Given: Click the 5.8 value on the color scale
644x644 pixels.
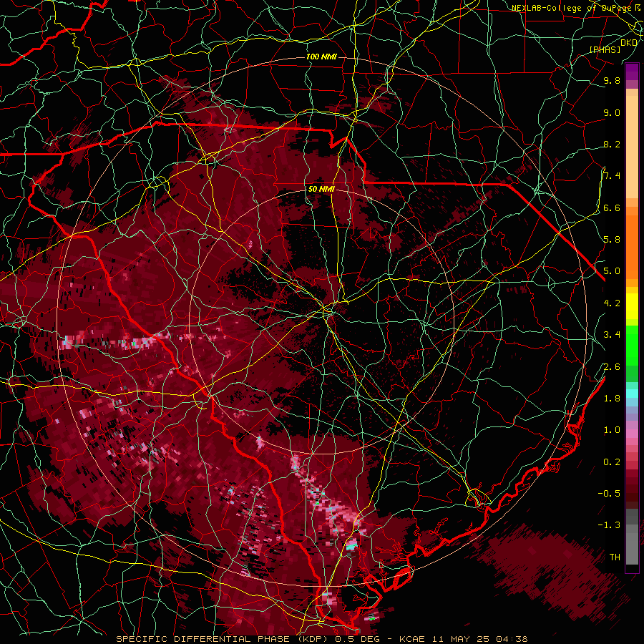Looking at the screenshot, I should point(612,240).
